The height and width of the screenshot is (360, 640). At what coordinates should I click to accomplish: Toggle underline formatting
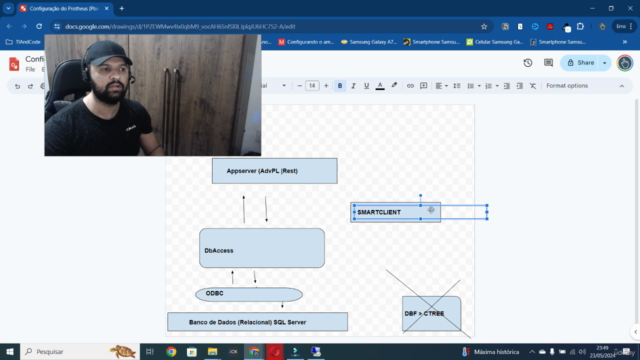[x=367, y=86]
